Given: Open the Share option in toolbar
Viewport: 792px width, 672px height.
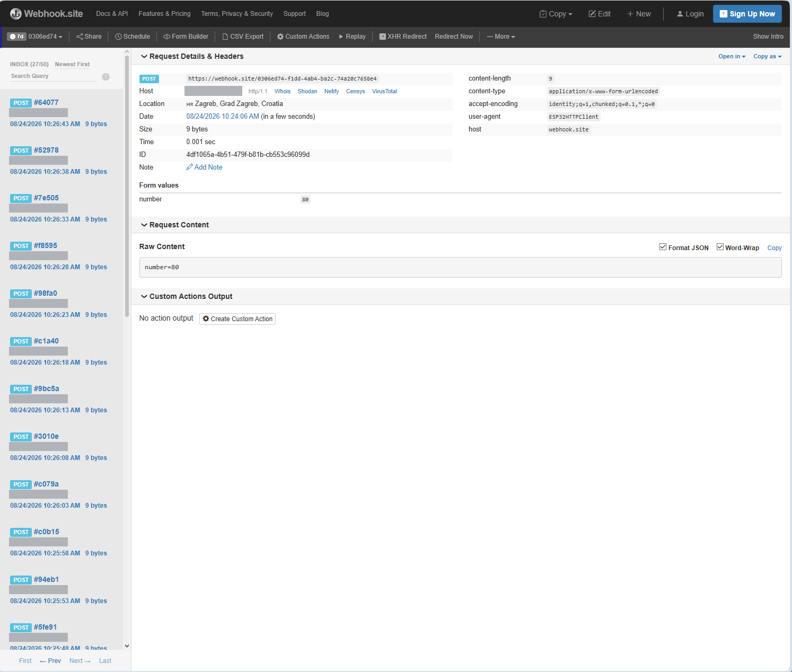Looking at the screenshot, I should (x=89, y=37).
